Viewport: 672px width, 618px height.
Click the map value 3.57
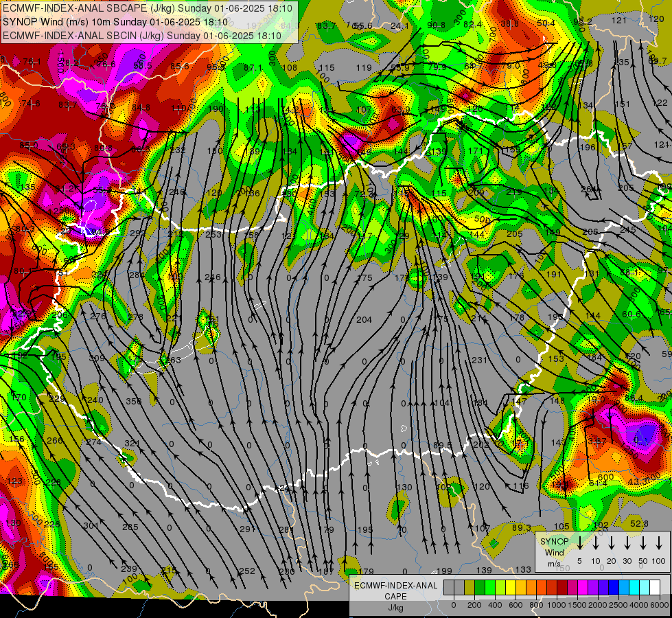(597, 442)
